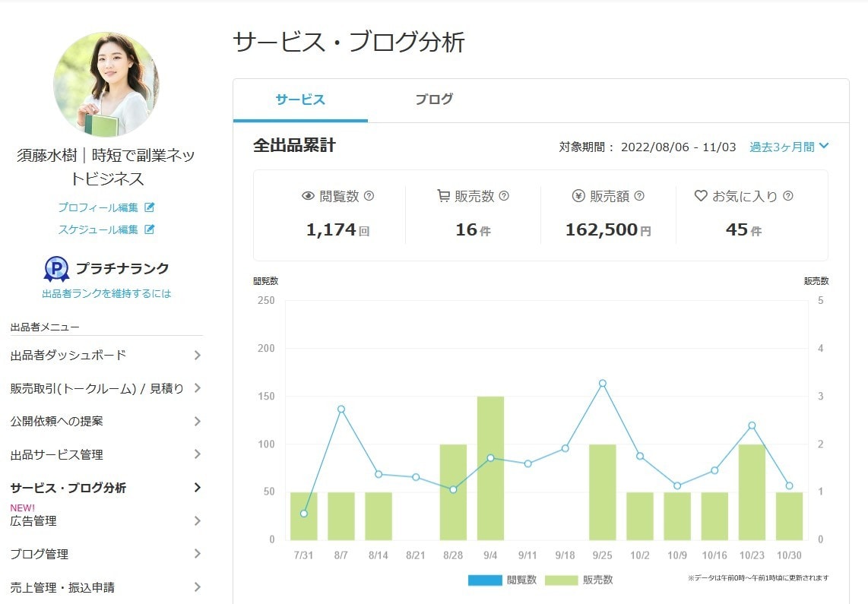The width and height of the screenshot is (868, 604).
Task: Open 売上管理・振込申請 menu item
Action: point(106,587)
